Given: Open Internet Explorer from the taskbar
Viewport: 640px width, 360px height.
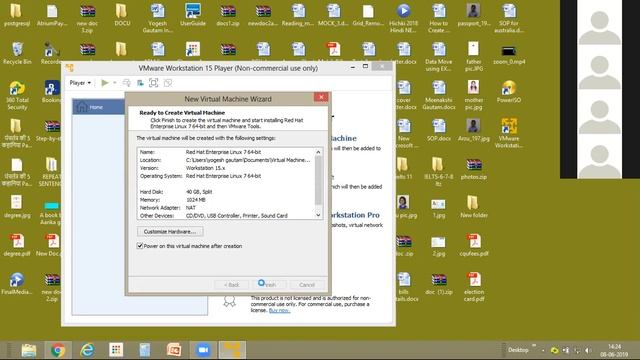Looking at the screenshot, I should coord(87,350).
